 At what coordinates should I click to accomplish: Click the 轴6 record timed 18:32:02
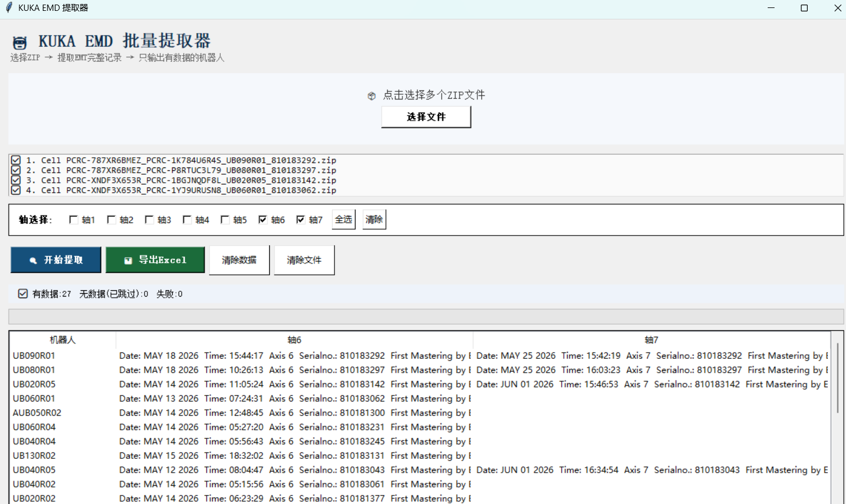pos(294,455)
